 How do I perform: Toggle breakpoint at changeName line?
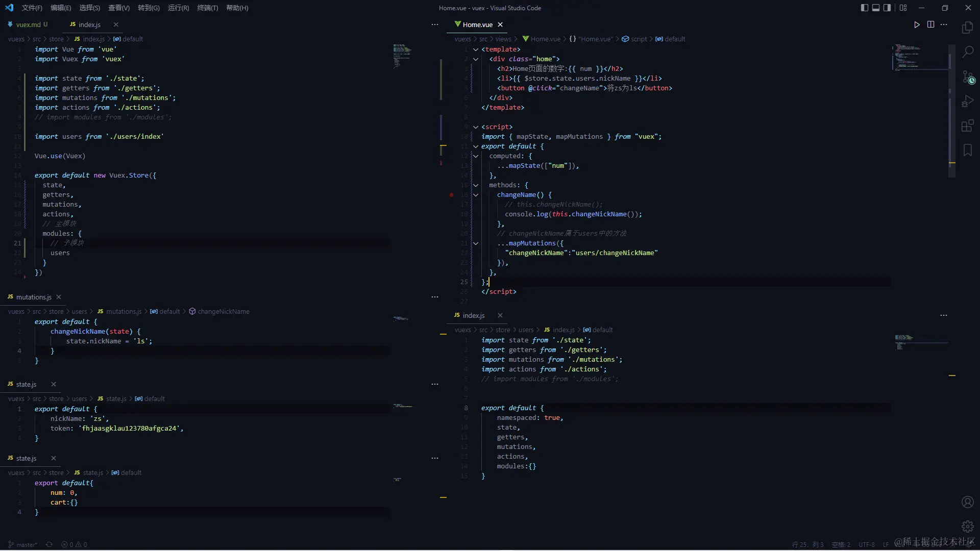(x=451, y=195)
